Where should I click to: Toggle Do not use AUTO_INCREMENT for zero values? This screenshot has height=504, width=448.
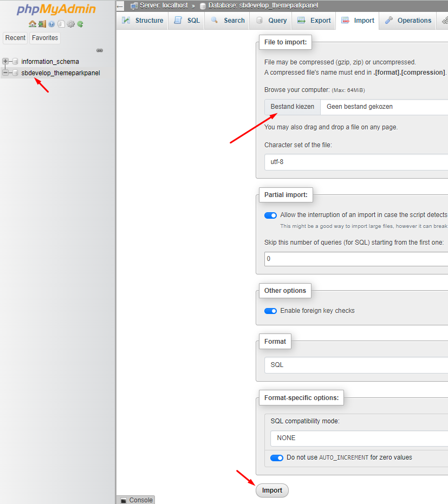pos(277,458)
